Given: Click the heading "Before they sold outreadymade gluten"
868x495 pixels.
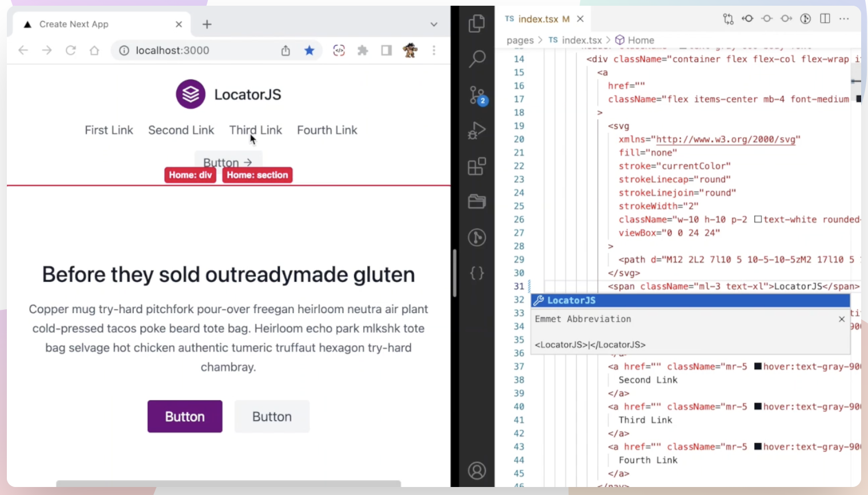Looking at the screenshot, I should click(228, 274).
